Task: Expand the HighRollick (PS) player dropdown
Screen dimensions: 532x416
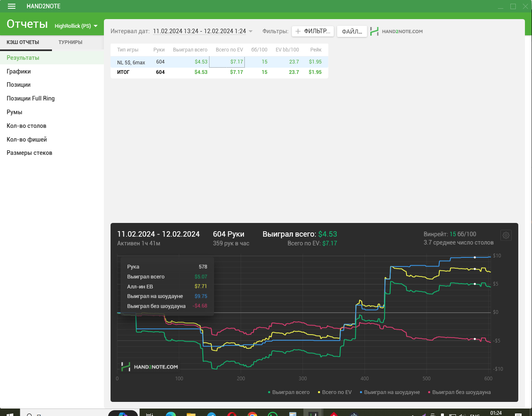Action: click(x=76, y=26)
